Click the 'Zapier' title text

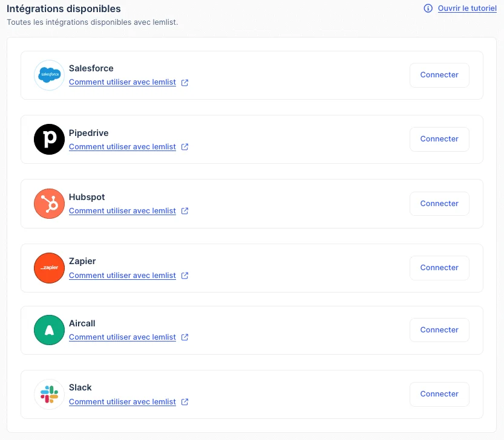pyautogui.click(x=82, y=261)
